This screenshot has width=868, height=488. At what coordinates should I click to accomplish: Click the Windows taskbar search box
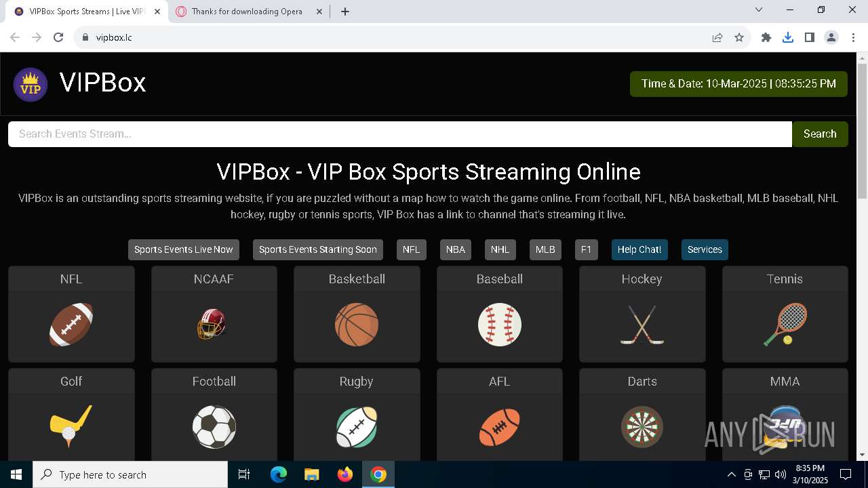130,474
